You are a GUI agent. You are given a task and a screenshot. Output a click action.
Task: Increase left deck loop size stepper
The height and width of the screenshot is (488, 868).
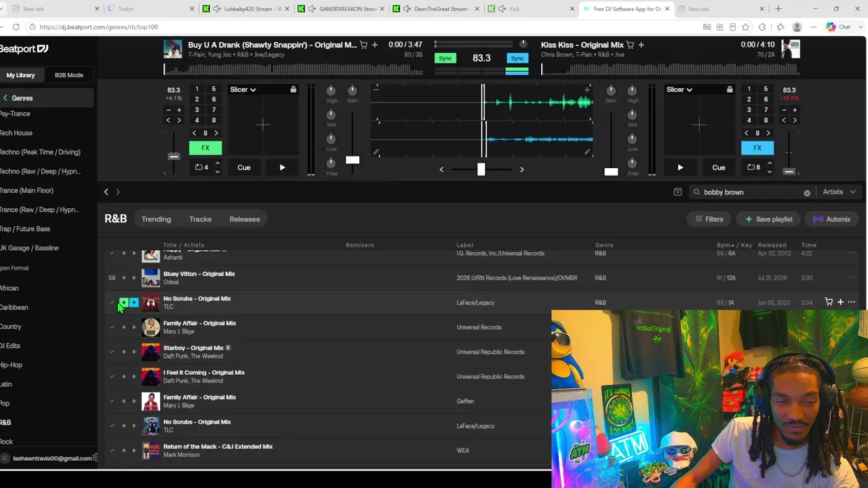pos(217,163)
